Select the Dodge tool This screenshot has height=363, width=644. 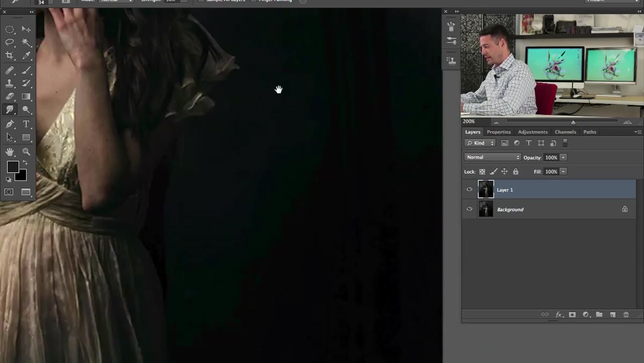pos(26,110)
